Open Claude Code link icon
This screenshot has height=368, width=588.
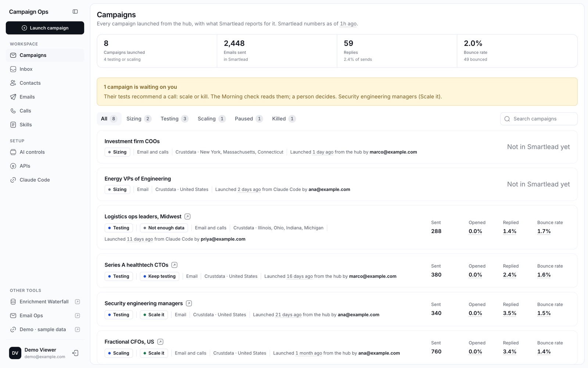point(13,180)
